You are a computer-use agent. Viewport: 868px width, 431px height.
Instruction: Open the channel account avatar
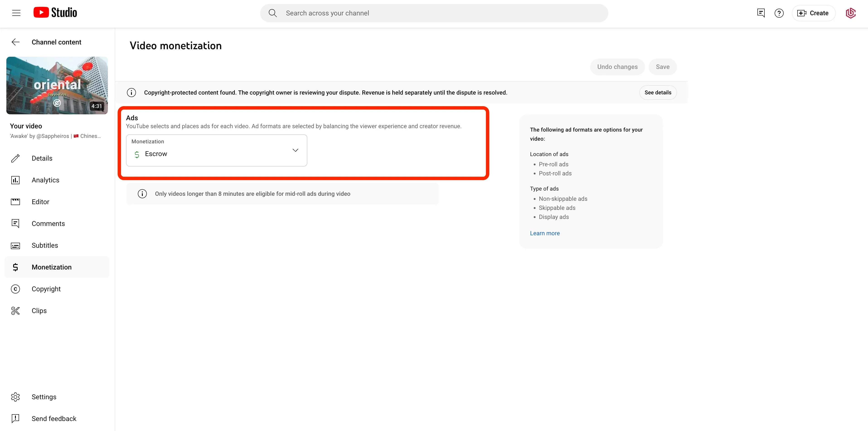(x=851, y=13)
